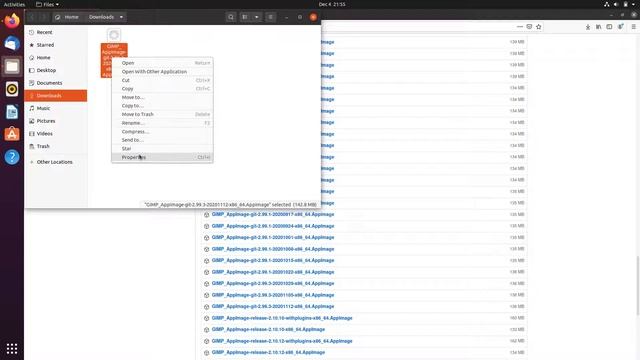Screen dimensions: 640x360
Task: Click the Files search icon
Action: pos(231,17)
